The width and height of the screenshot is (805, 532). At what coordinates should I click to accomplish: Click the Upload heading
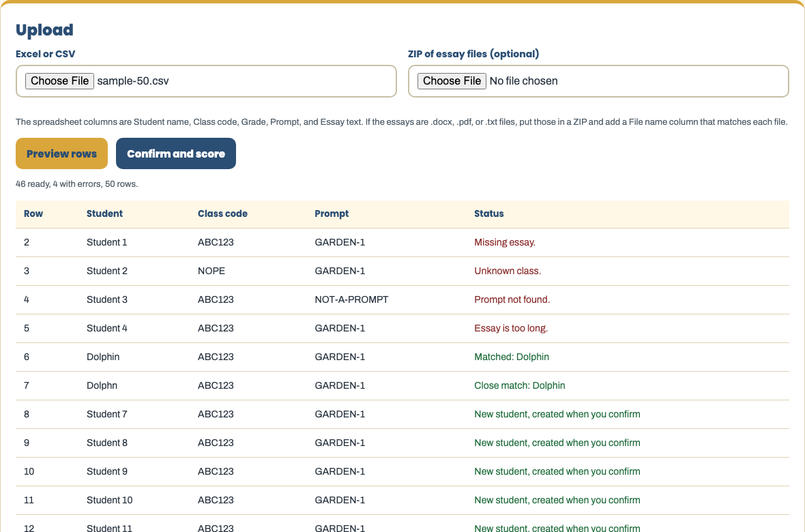[x=44, y=30]
